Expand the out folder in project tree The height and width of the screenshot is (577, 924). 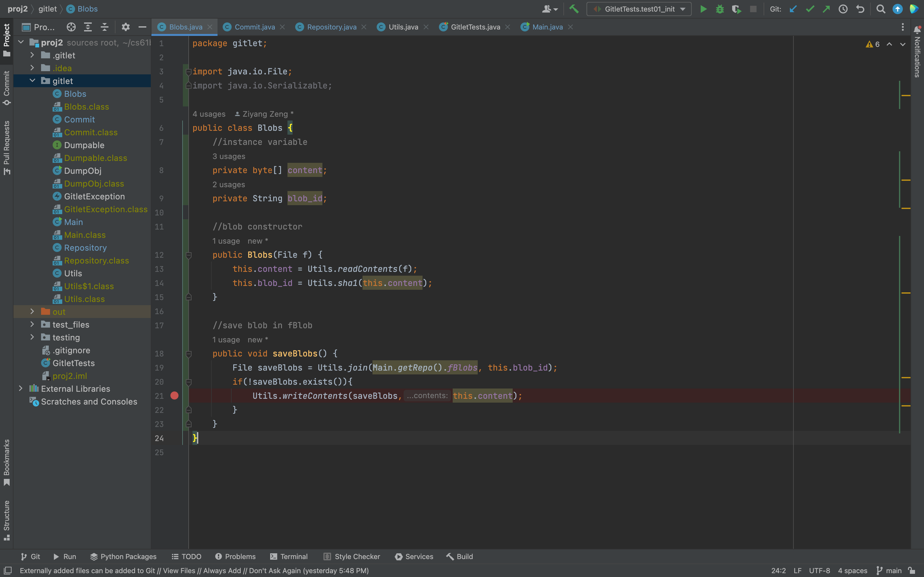pyautogui.click(x=32, y=312)
